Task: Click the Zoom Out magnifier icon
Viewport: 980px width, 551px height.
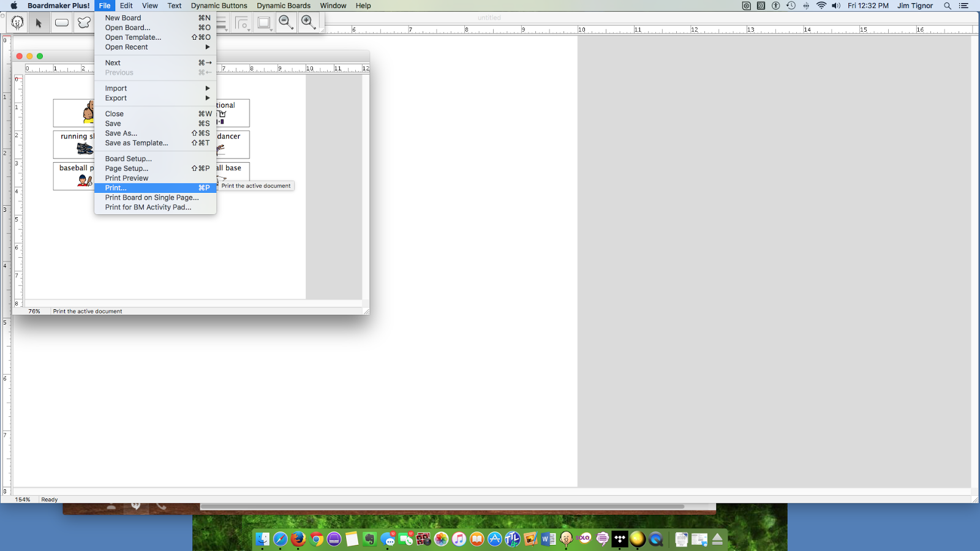Action: [286, 22]
